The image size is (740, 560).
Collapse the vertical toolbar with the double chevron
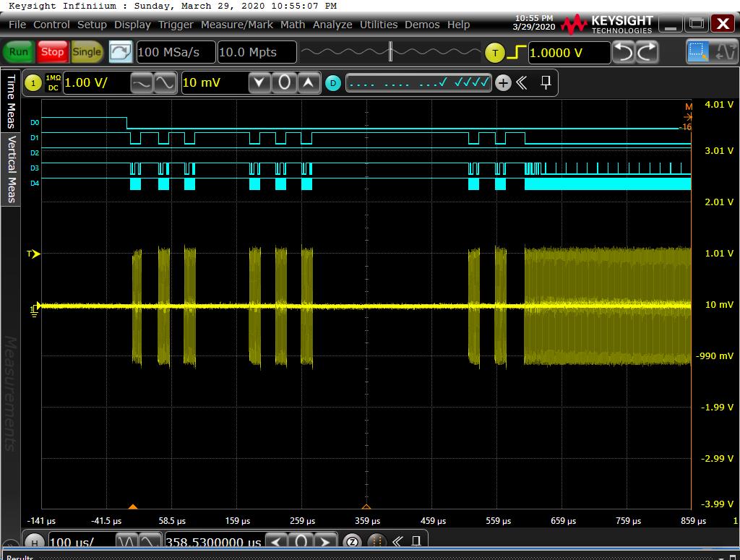coord(522,83)
